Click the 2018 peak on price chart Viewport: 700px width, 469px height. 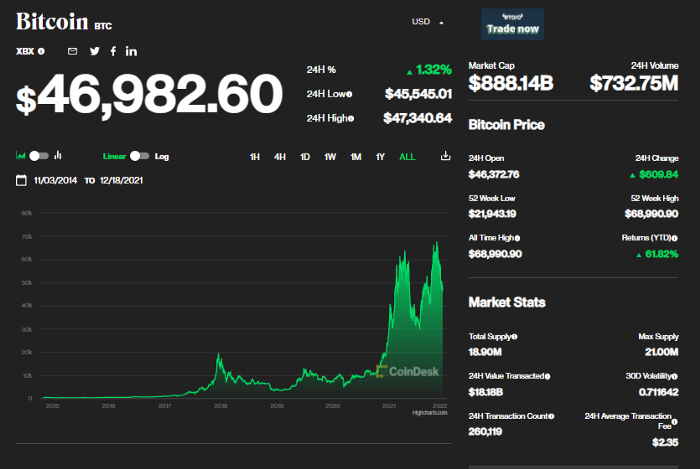tap(218, 354)
